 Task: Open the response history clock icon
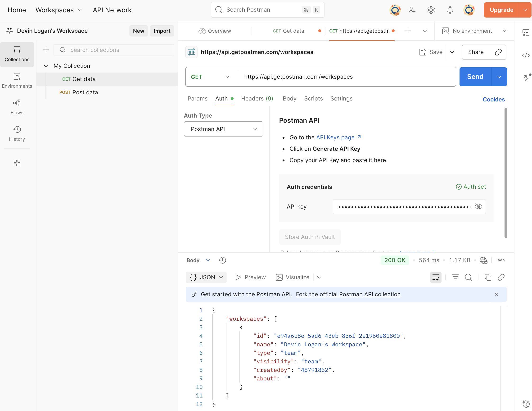(222, 260)
